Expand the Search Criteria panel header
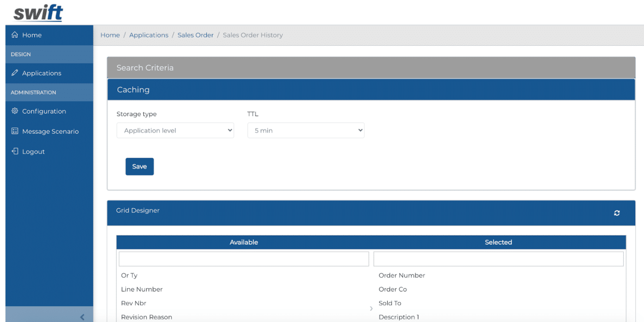The image size is (644, 322). (x=371, y=68)
